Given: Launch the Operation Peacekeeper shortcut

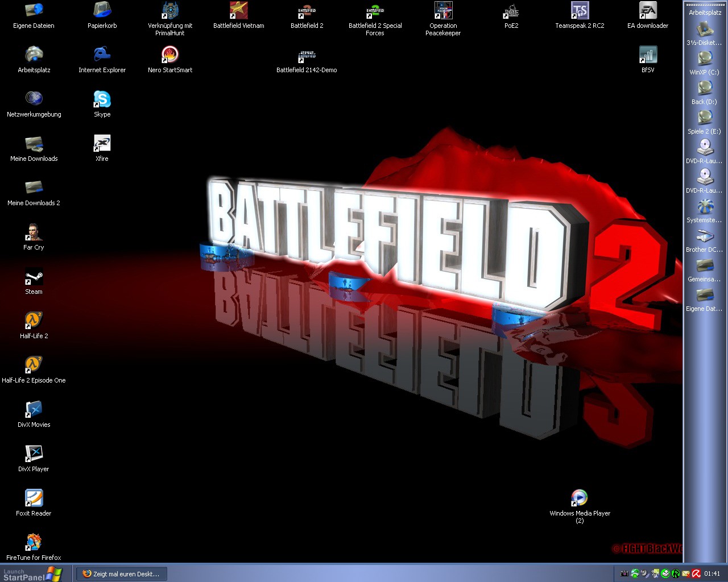Looking at the screenshot, I should click(443, 10).
